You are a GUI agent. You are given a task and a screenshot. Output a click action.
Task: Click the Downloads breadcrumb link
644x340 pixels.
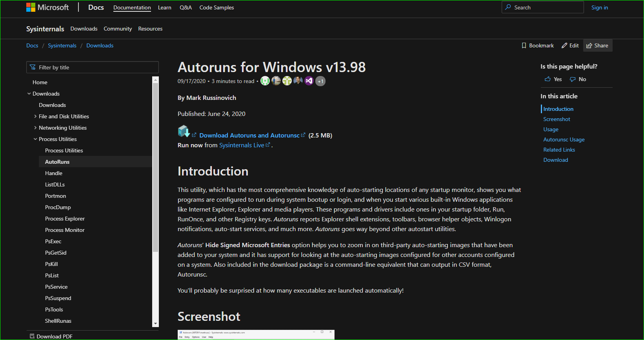coord(100,45)
